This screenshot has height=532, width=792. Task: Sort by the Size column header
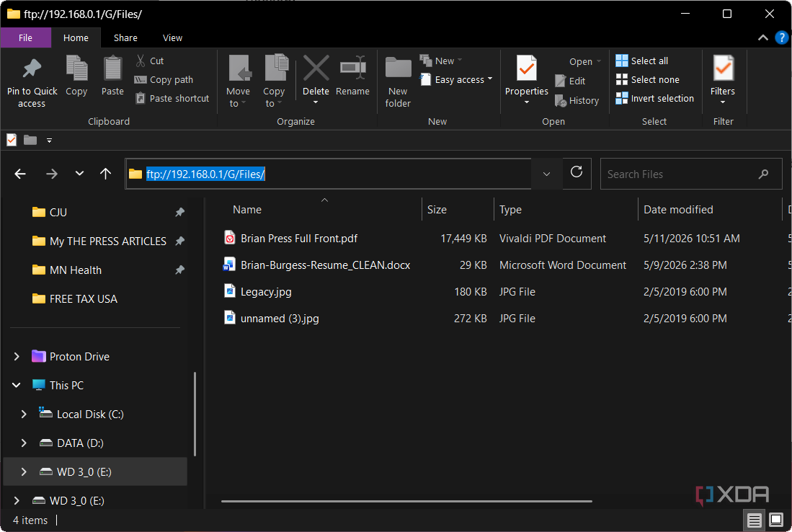pyautogui.click(x=437, y=210)
